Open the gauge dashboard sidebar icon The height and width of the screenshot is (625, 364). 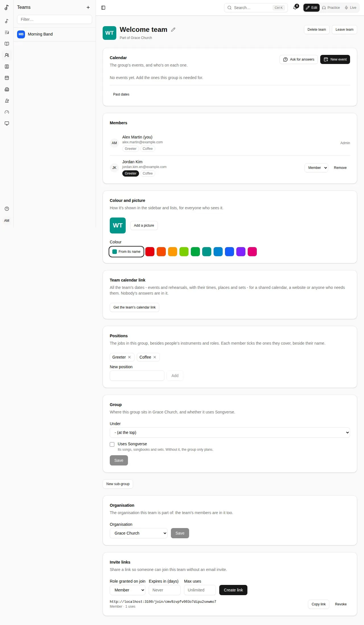coord(7,112)
